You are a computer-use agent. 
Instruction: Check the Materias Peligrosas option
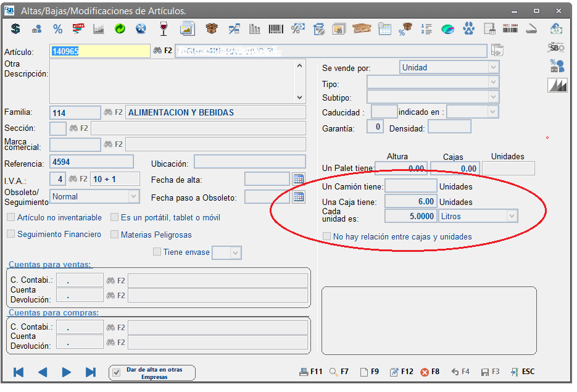(115, 235)
